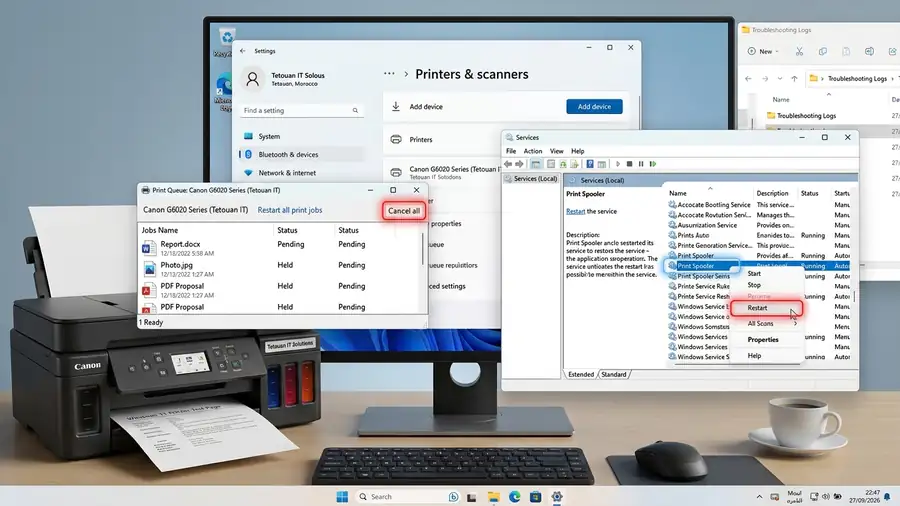Image resolution: width=900 pixels, height=506 pixels.
Task: Open the Windows Start button on taskbar
Action: (342, 497)
